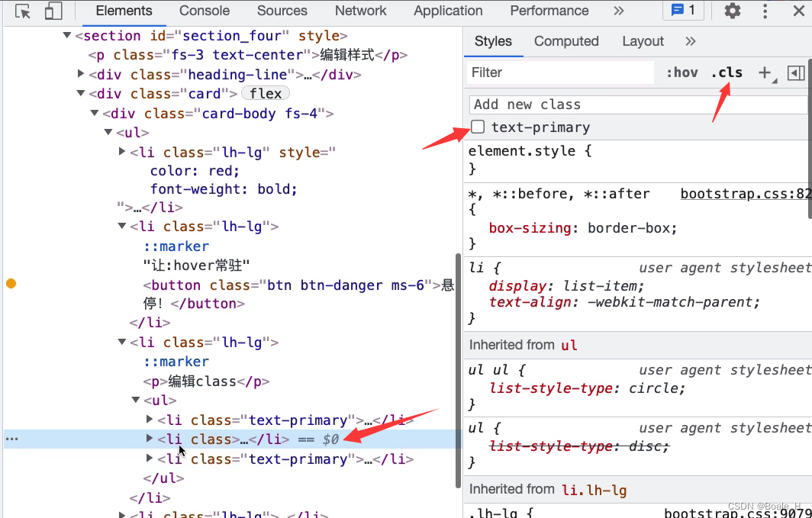The width and height of the screenshot is (812, 518).
Task: Expand the first text-primary li node
Action: tap(150, 419)
